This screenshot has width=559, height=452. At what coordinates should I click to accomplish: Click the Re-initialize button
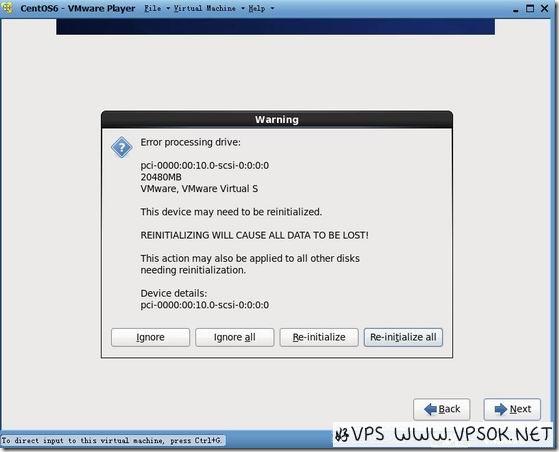pyautogui.click(x=319, y=337)
